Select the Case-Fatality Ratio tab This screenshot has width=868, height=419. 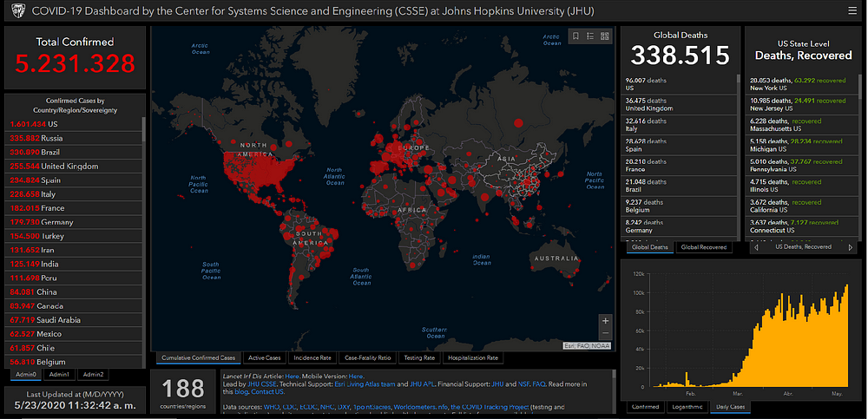click(367, 358)
